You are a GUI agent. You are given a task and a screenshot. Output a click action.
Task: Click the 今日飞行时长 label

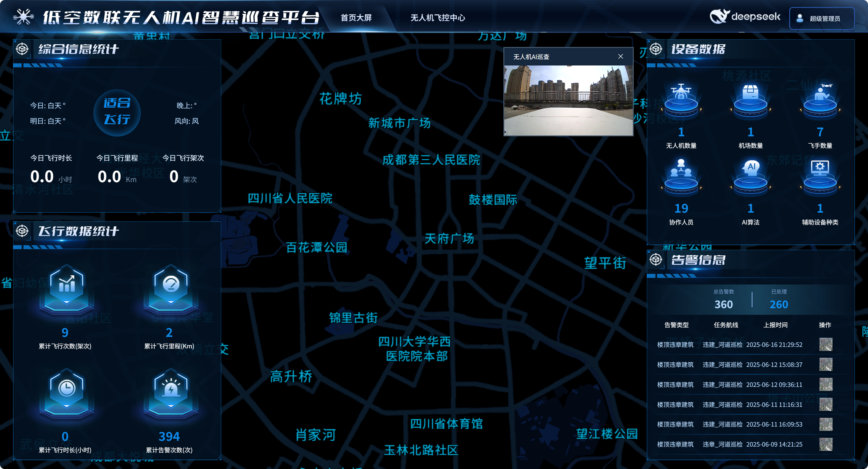point(51,158)
